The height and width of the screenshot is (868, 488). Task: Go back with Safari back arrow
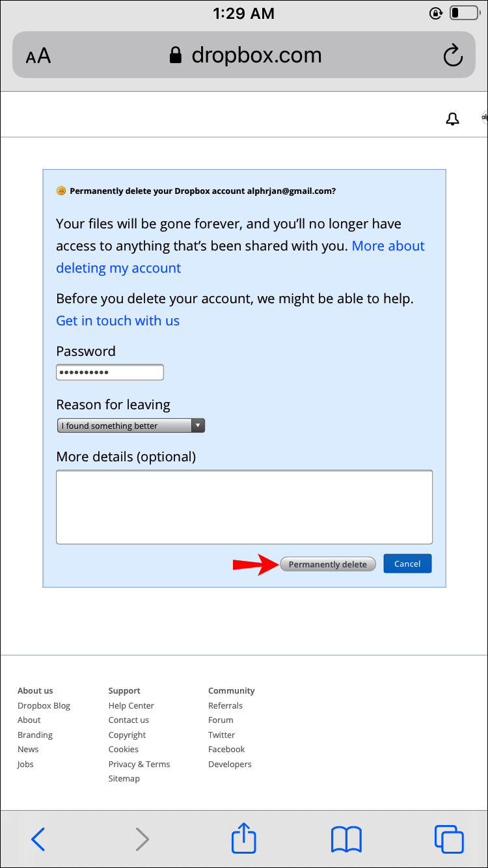pyautogui.click(x=38, y=839)
